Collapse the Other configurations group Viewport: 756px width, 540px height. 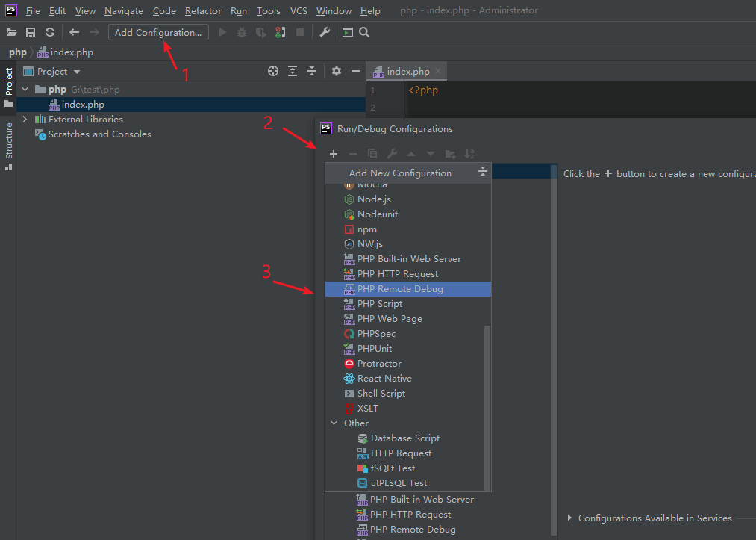click(334, 423)
